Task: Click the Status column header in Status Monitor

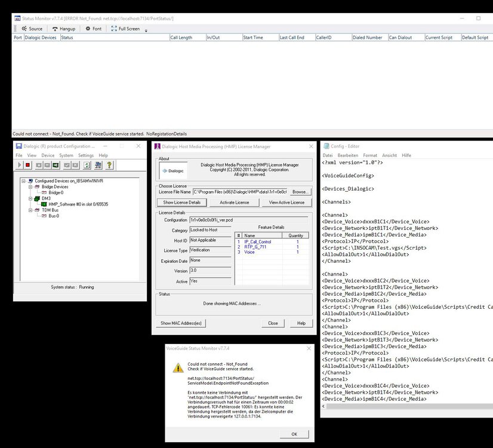Action: 115,38
